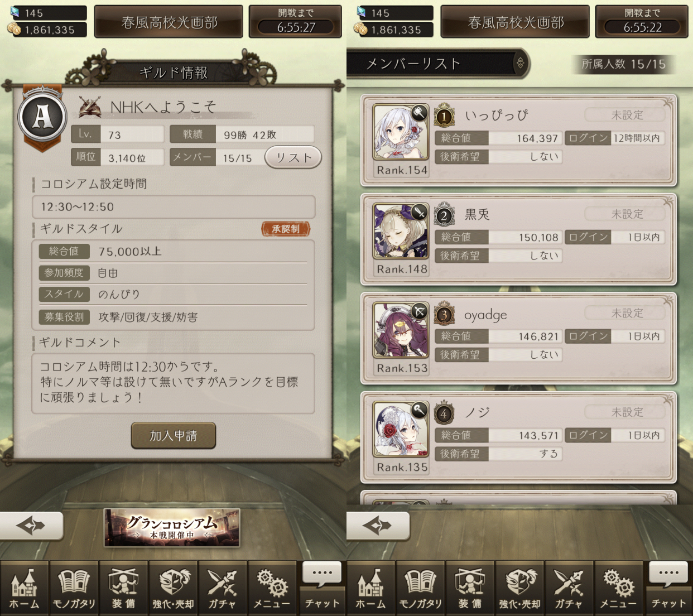Tap the ホーム icon in left screen nav
Viewport: 693px width, 616px height.
[25, 589]
